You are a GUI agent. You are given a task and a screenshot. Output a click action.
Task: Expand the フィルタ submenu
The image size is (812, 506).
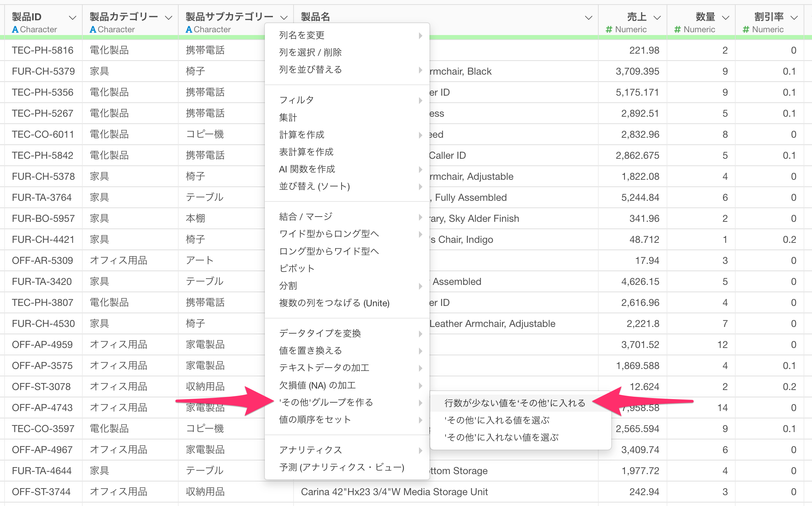tap(296, 100)
